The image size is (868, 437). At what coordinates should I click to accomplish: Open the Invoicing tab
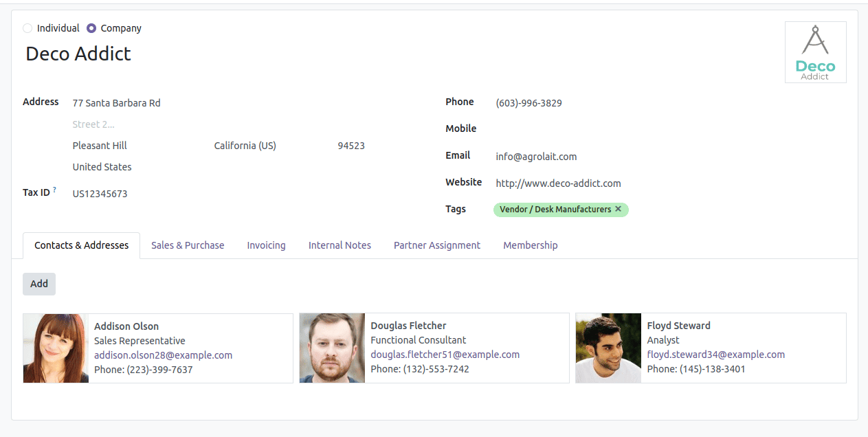coord(266,245)
